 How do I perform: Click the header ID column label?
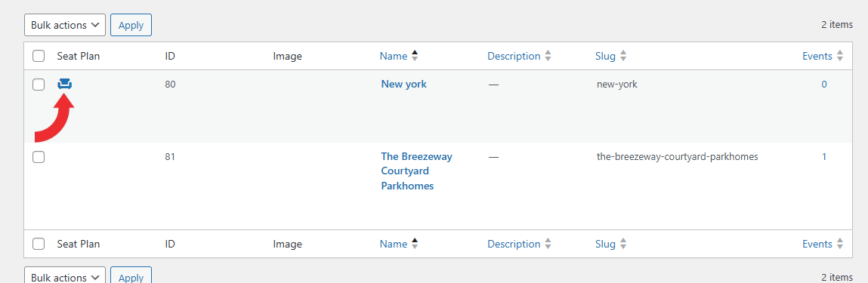coord(170,56)
